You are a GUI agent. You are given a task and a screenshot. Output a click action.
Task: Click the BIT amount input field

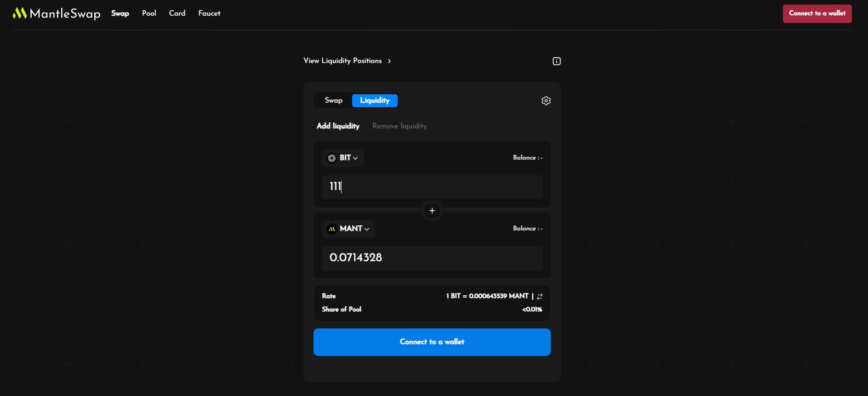pos(432,187)
